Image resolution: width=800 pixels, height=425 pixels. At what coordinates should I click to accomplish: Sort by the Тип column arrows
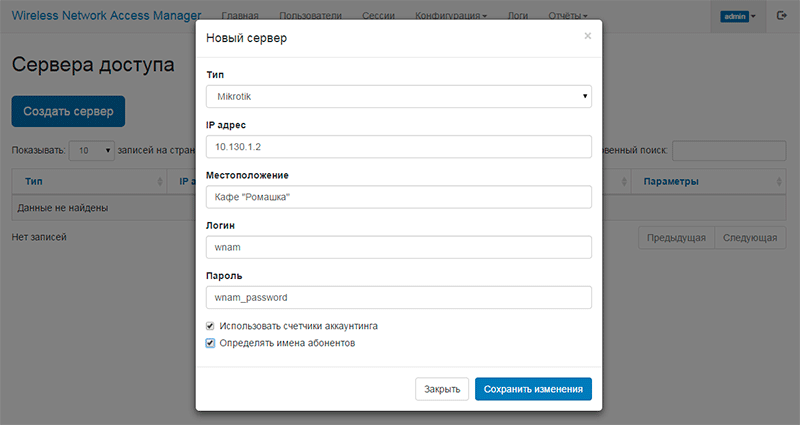(160, 182)
